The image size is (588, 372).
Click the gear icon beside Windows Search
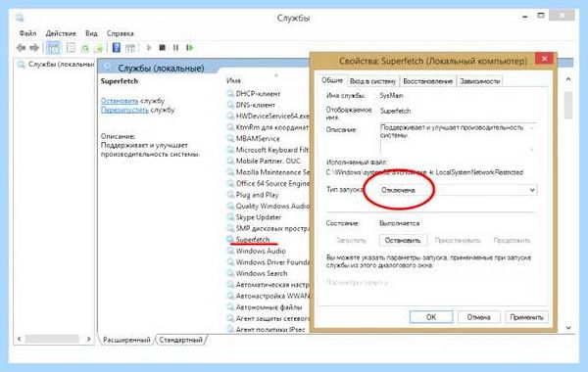[x=230, y=273]
